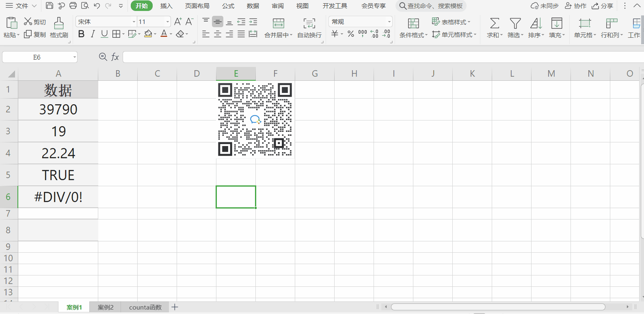Image resolution: width=644 pixels, height=314 pixels.
Task: Click the Collaborate (协作) button
Action: (576, 6)
